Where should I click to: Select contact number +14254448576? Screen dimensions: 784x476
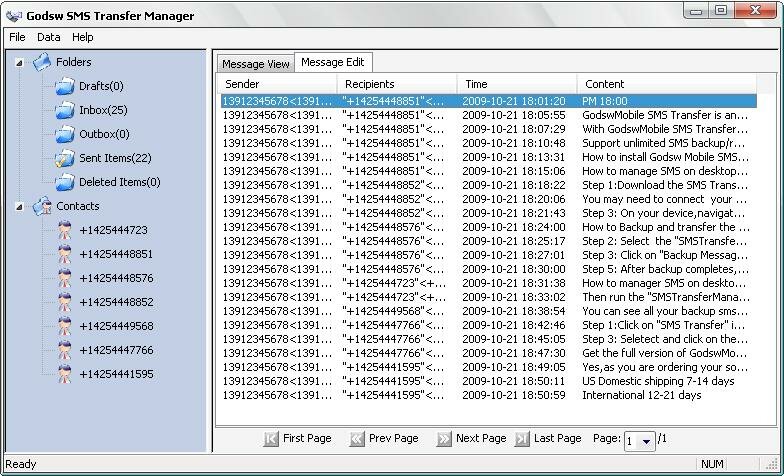pos(116,278)
